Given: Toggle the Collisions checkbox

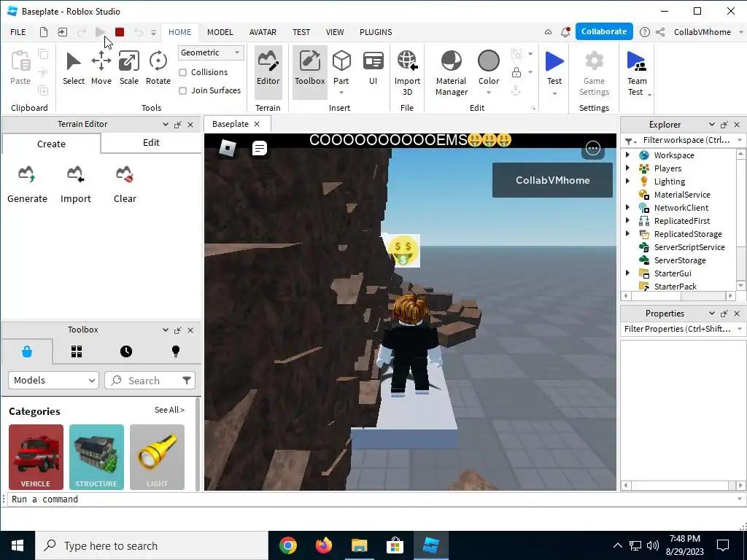Looking at the screenshot, I should [x=182, y=72].
